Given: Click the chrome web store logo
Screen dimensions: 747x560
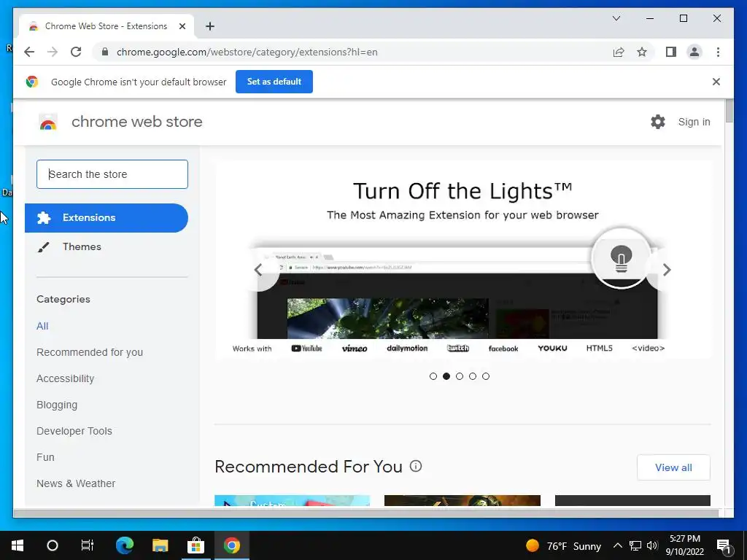Looking at the screenshot, I should click(x=48, y=122).
